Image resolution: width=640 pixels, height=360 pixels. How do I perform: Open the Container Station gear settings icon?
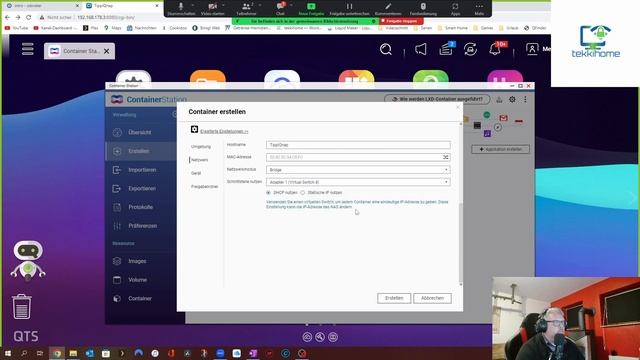(512, 99)
